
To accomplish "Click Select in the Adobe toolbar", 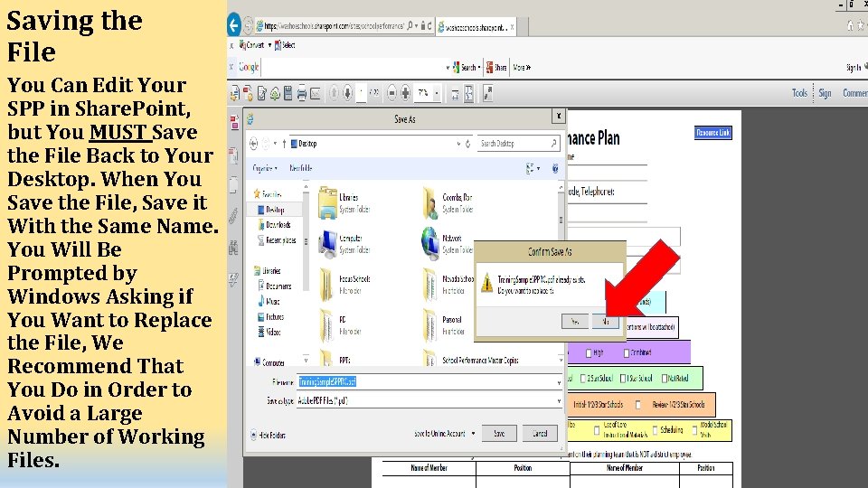I will click(x=285, y=45).
